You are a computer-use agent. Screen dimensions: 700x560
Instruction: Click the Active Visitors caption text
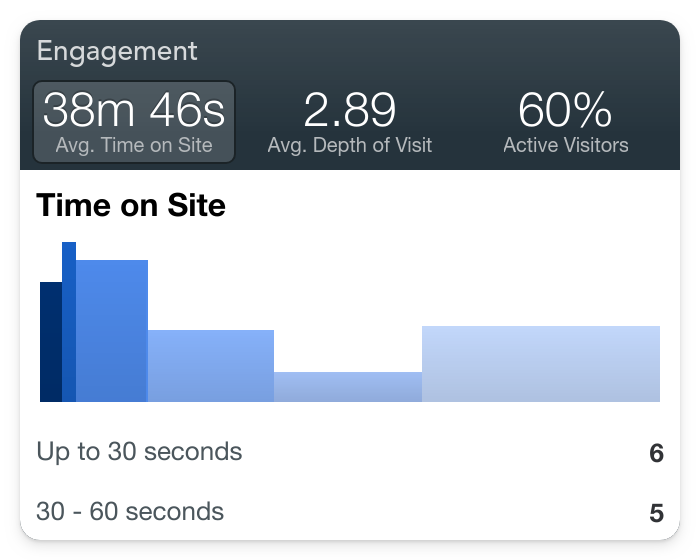click(565, 145)
